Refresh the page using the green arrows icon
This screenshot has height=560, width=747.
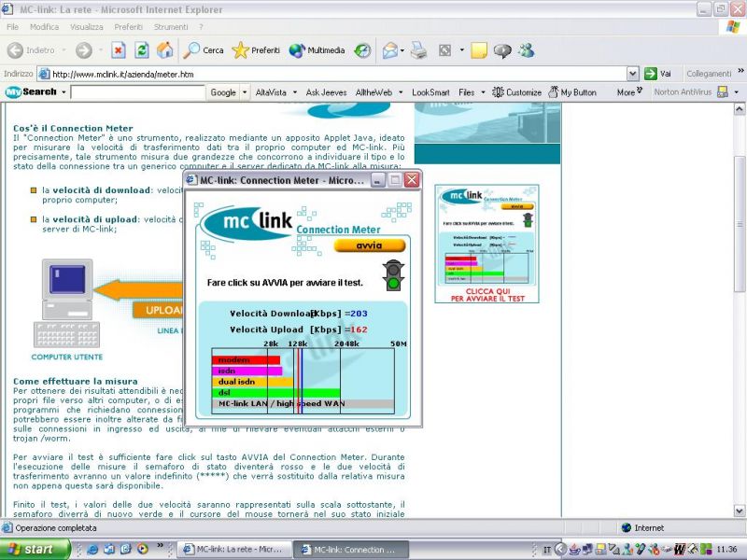[142, 50]
